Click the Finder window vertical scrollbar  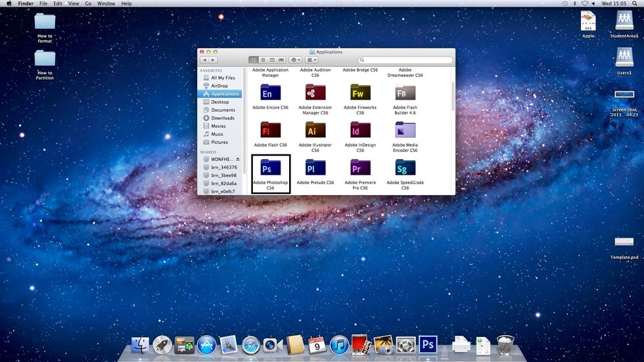453,97
